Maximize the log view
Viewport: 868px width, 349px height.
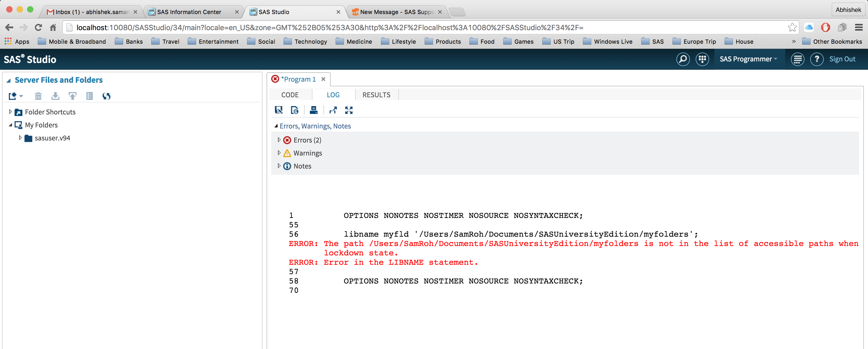(349, 110)
